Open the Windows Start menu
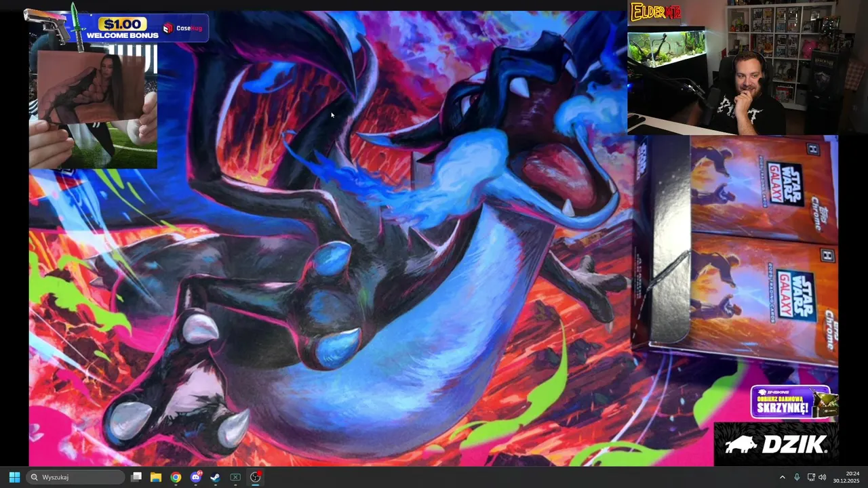 pos(14,477)
